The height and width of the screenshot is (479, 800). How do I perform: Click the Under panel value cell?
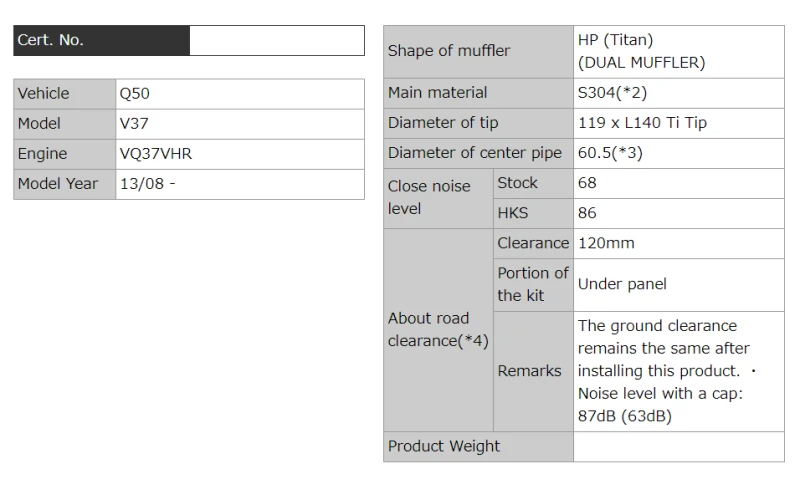[678, 284]
